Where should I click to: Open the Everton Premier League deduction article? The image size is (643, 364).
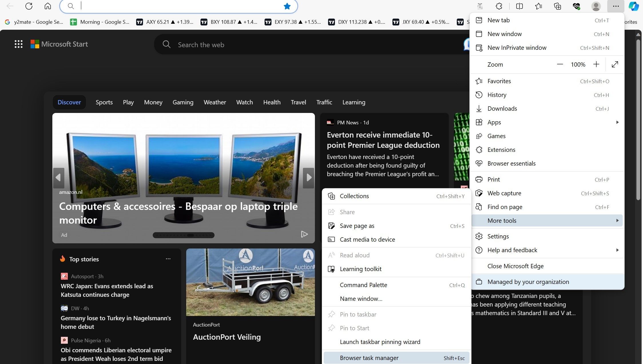383,140
